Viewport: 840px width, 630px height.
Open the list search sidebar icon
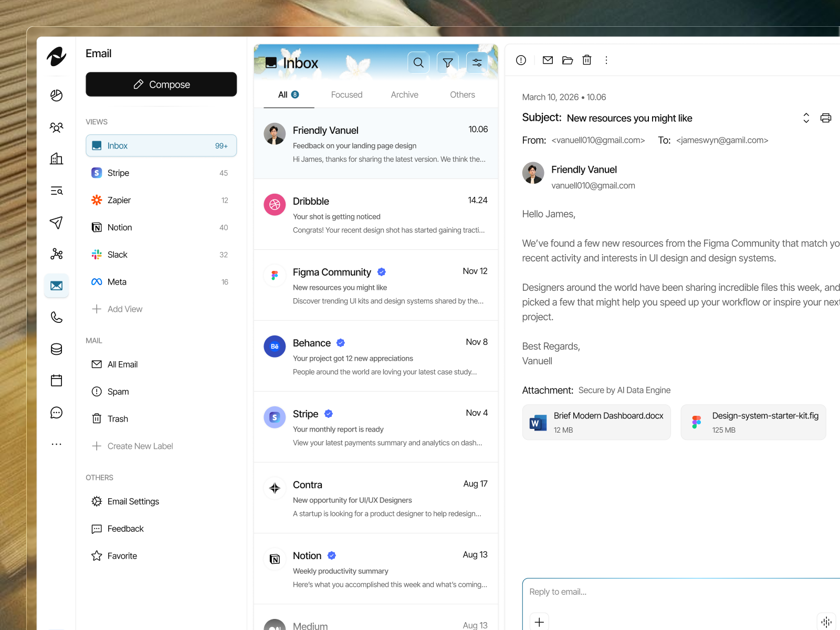coord(56,191)
